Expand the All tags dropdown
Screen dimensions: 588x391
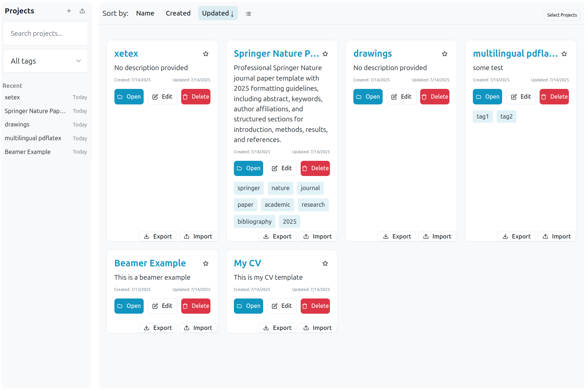[45, 61]
